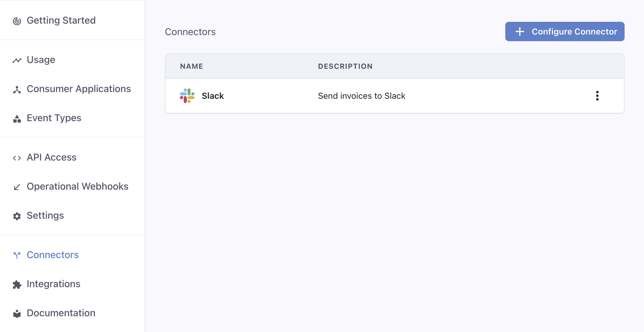Click the Operational Webhooks icon
The width and height of the screenshot is (644, 332).
tap(17, 186)
